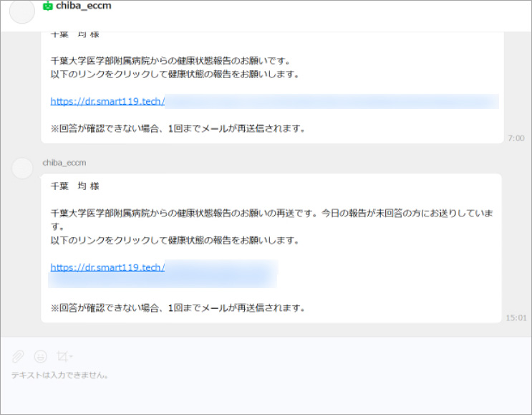Open the emoji sticker picker
The image size is (532, 415).
(x=41, y=356)
